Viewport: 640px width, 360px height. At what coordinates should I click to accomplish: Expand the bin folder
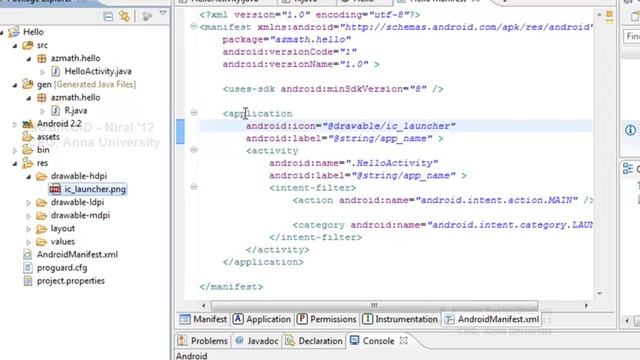pos(15,150)
